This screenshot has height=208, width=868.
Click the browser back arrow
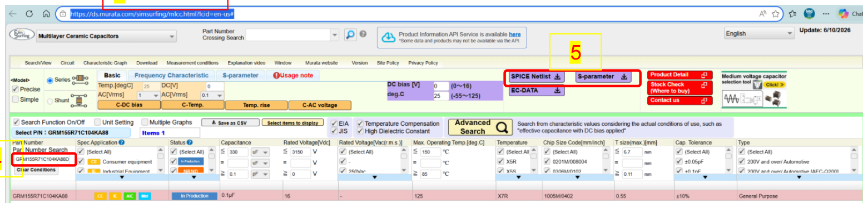(x=12, y=13)
